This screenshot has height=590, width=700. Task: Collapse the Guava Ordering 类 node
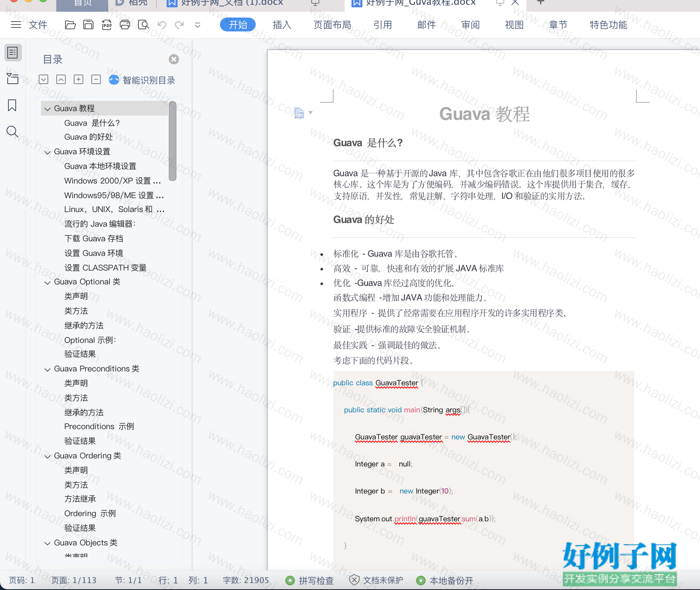click(47, 456)
